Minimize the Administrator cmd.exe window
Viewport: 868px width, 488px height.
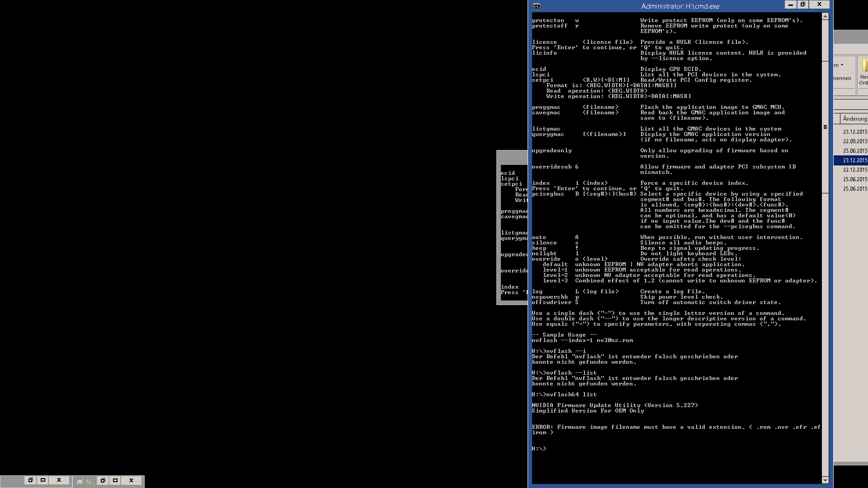[790, 5]
